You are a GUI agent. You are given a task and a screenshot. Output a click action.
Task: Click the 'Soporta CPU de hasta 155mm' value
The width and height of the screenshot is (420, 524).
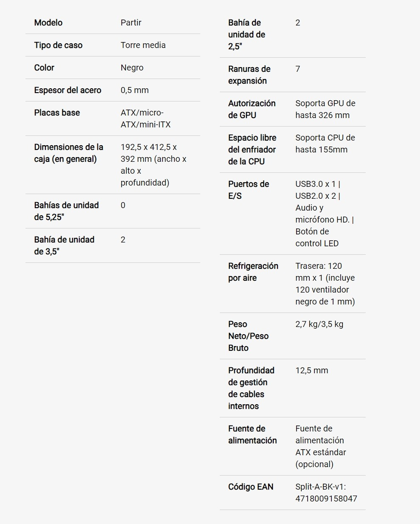click(325, 144)
